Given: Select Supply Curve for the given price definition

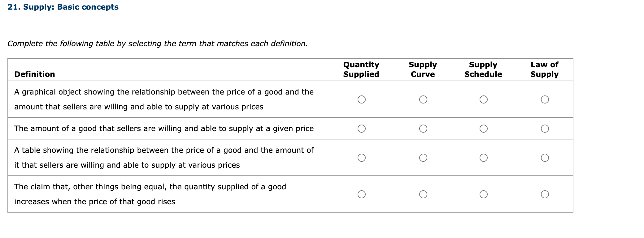Looking at the screenshot, I should point(423,128).
